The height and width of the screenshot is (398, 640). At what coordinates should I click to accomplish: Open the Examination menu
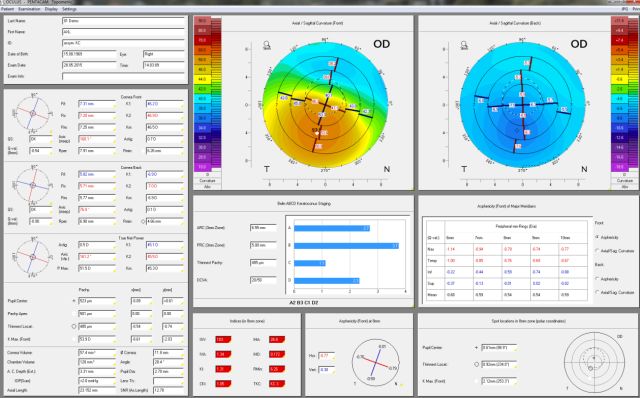[x=29, y=9]
